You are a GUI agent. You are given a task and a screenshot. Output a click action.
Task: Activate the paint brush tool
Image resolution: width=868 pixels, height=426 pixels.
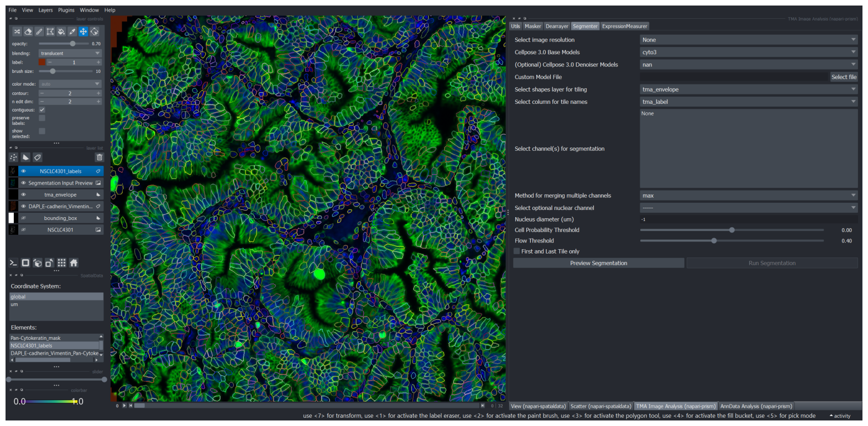[39, 31]
